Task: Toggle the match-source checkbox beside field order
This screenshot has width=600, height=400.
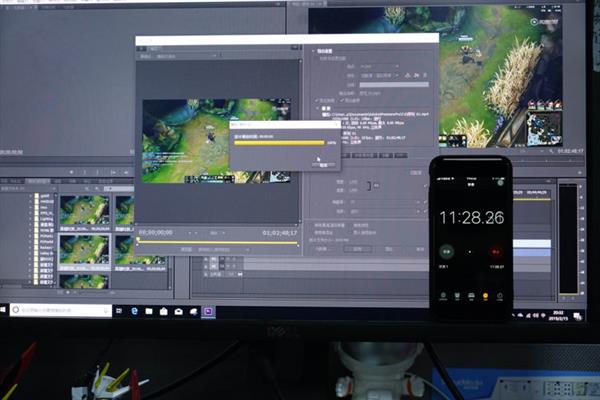Action: click(x=425, y=211)
